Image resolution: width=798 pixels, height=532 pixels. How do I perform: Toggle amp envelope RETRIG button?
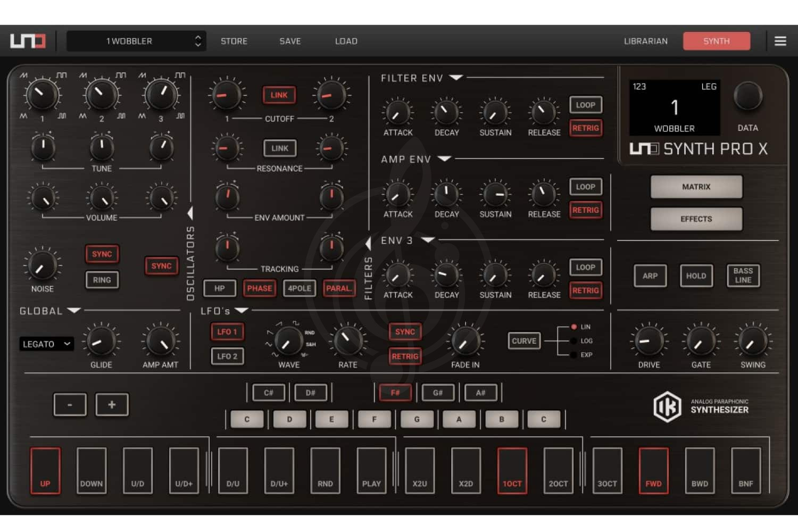point(586,210)
